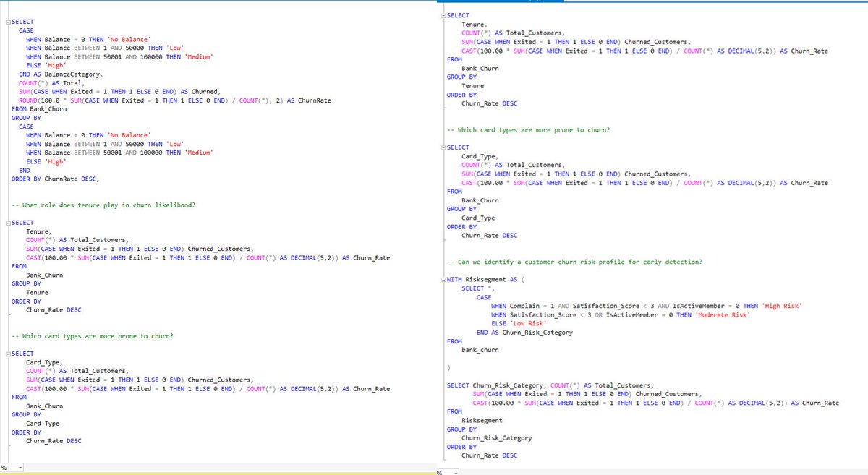This screenshot has height=475, width=868.
Task: Open the zoom percentage dropdown in left pane
Action: click(x=20, y=468)
